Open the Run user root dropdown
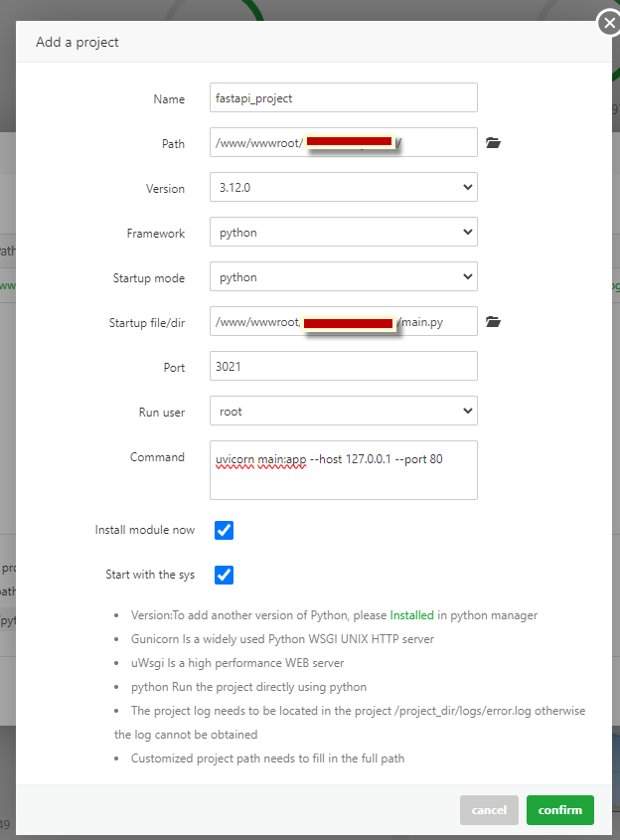 coord(344,412)
